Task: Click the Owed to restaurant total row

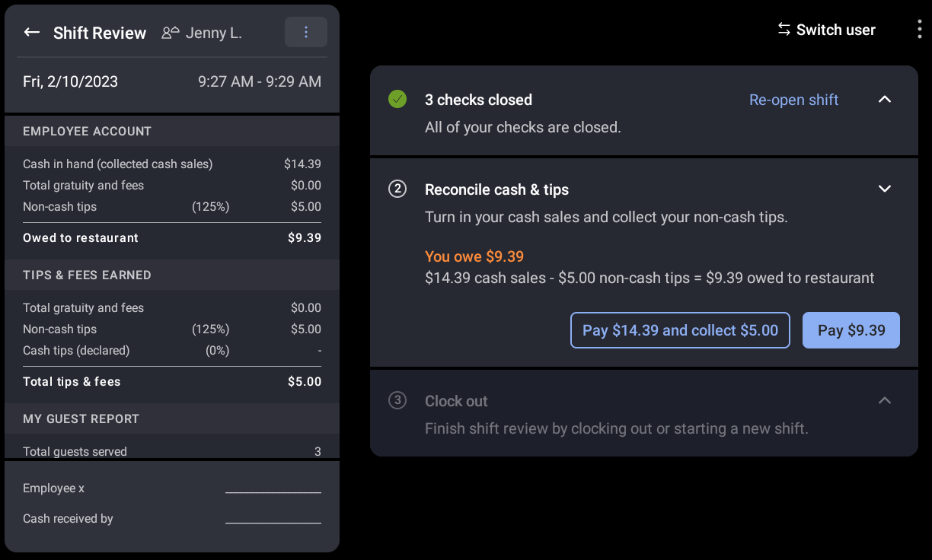Action: [x=171, y=237]
